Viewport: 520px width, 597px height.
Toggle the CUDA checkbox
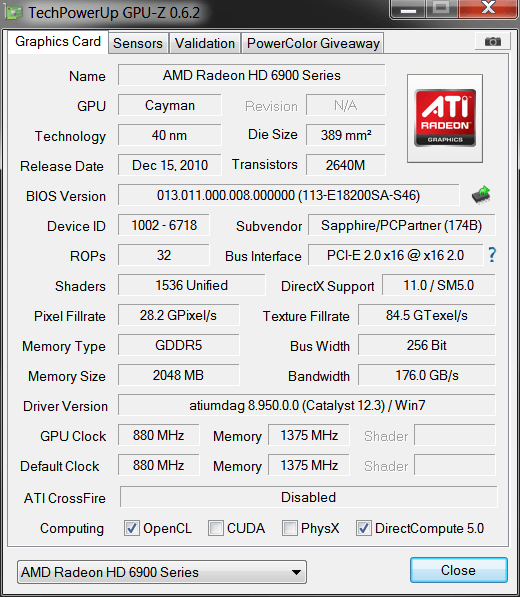pos(216,528)
